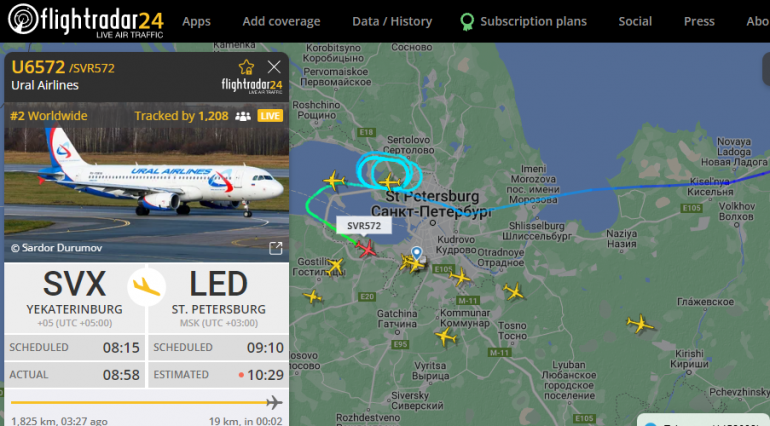The image size is (770, 426).
Task: Open the Social menu item
Action: 635,22
